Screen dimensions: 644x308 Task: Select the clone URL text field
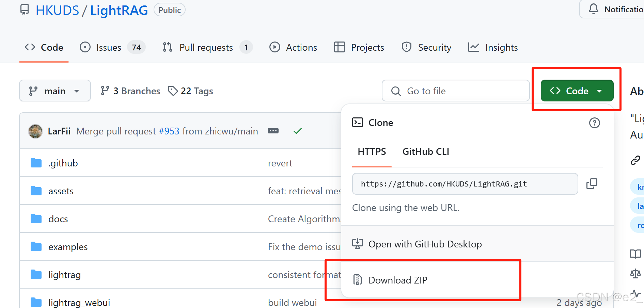(465, 184)
